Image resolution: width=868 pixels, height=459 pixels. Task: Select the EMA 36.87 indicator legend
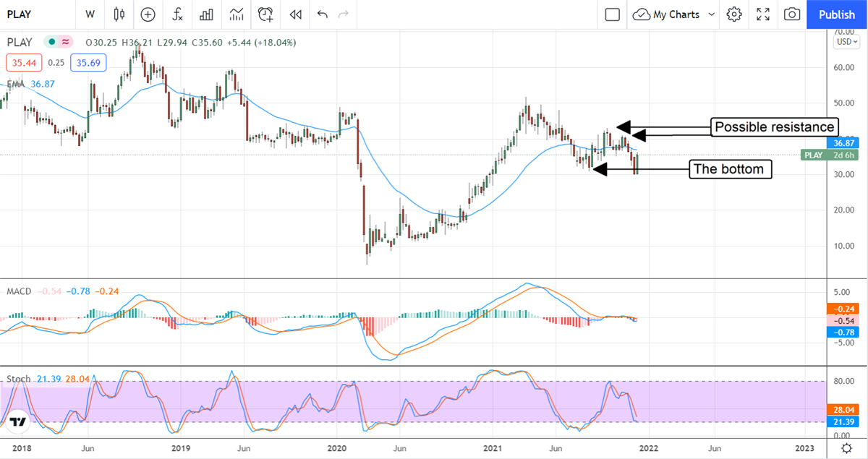point(30,84)
